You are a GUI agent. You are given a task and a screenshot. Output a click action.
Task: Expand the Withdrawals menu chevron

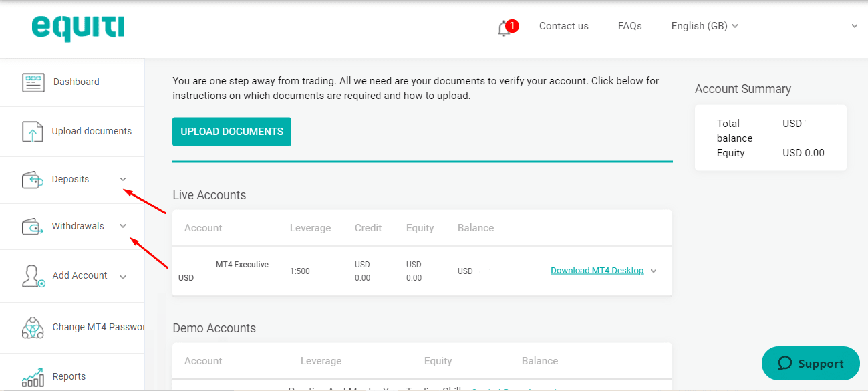[x=123, y=226]
